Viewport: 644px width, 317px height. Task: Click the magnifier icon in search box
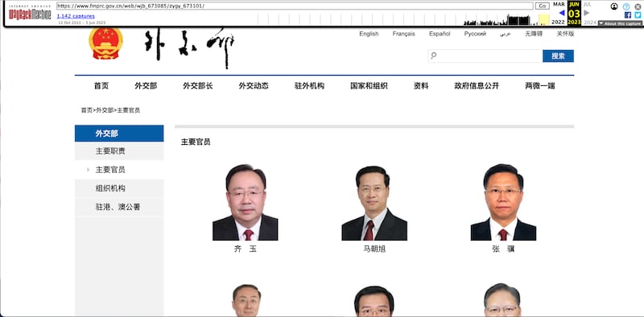[x=434, y=56]
